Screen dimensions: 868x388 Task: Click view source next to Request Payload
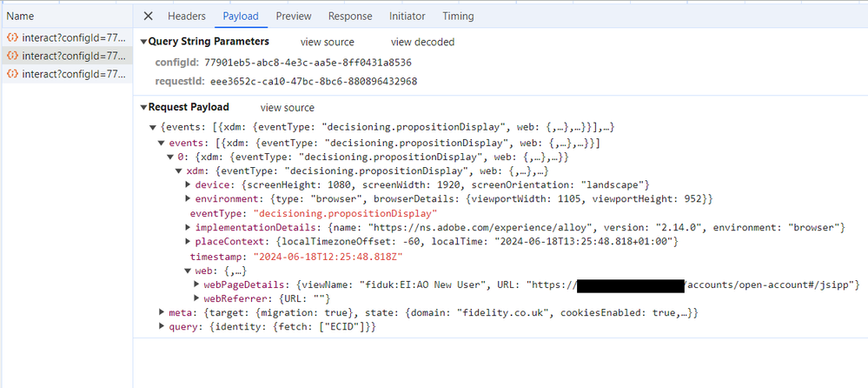[x=287, y=108]
